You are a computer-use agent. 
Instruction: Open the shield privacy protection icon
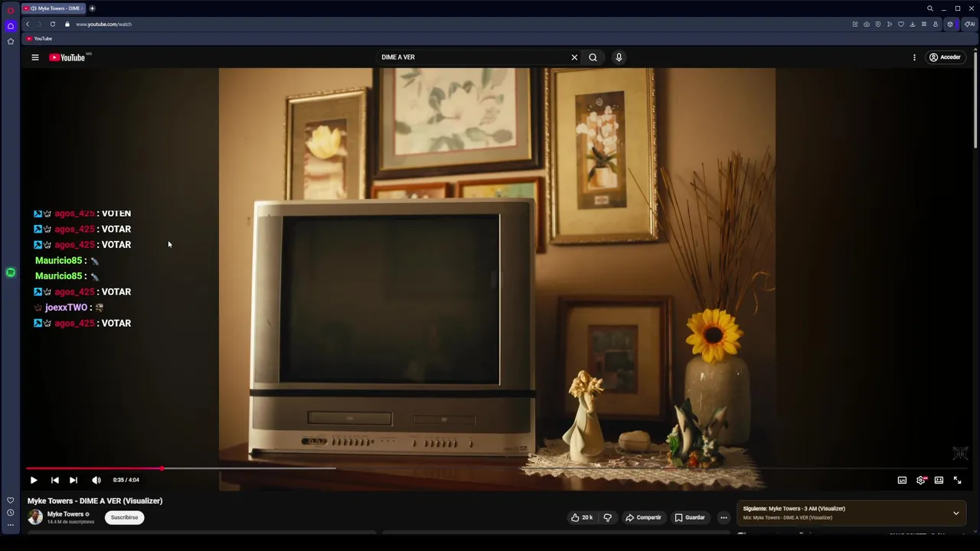pos(878,24)
